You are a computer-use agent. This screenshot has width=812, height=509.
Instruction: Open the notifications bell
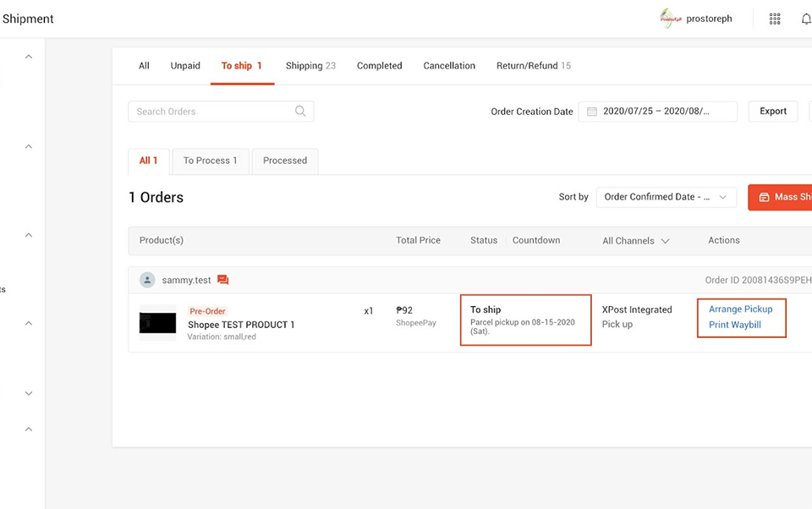(806, 18)
